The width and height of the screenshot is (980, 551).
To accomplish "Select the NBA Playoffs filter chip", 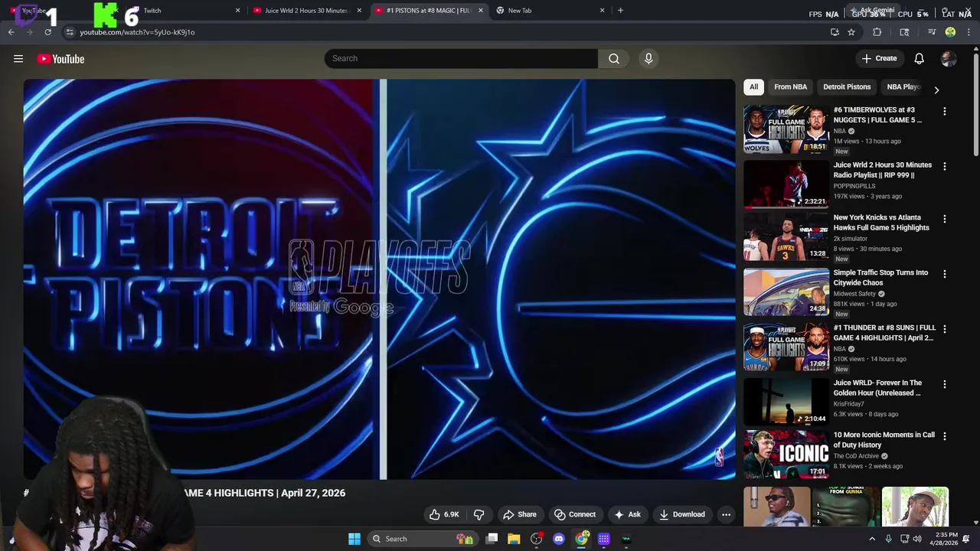I will (x=903, y=86).
